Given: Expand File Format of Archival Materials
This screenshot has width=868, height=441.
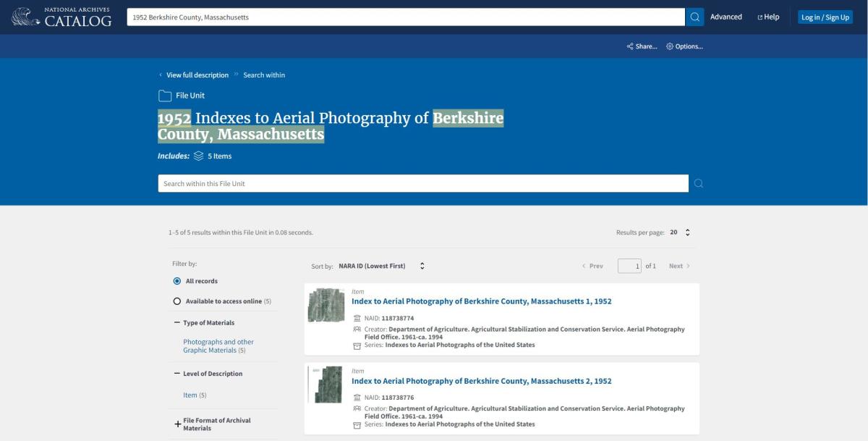Looking at the screenshot, I should tap(178, 424).
